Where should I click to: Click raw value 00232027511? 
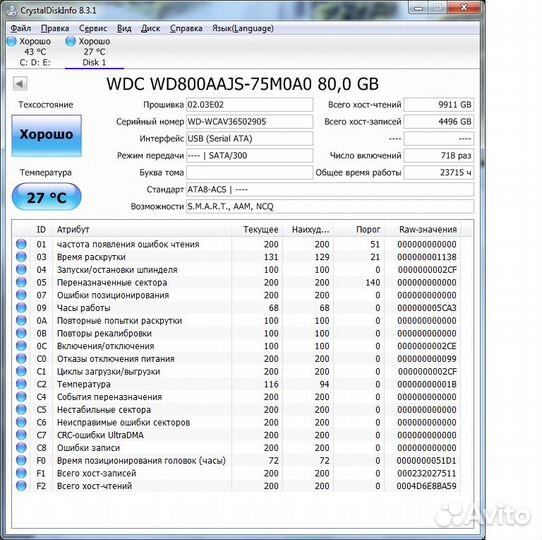pos(427,473)
